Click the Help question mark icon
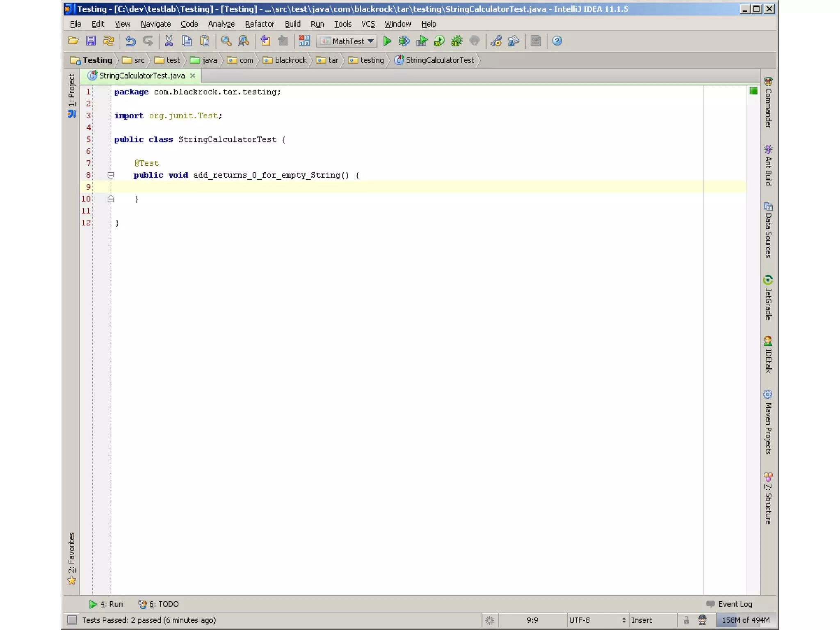Viewport: 840px width, 630px height. 557,41
